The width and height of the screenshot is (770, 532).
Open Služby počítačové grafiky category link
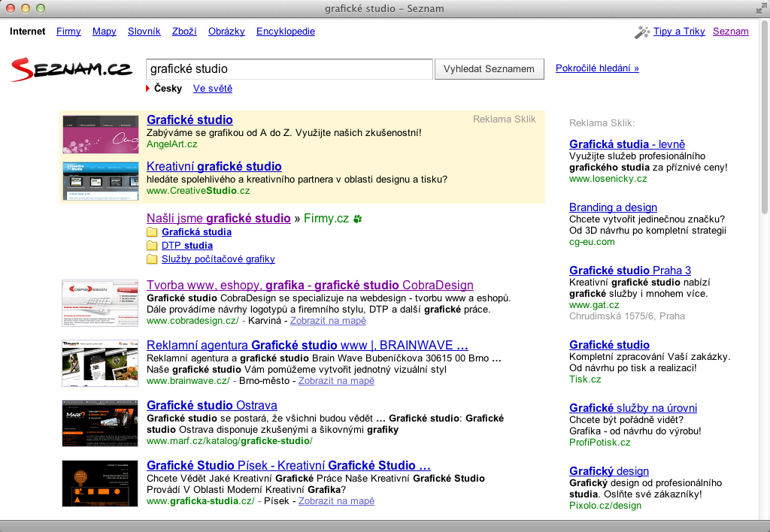218,259
